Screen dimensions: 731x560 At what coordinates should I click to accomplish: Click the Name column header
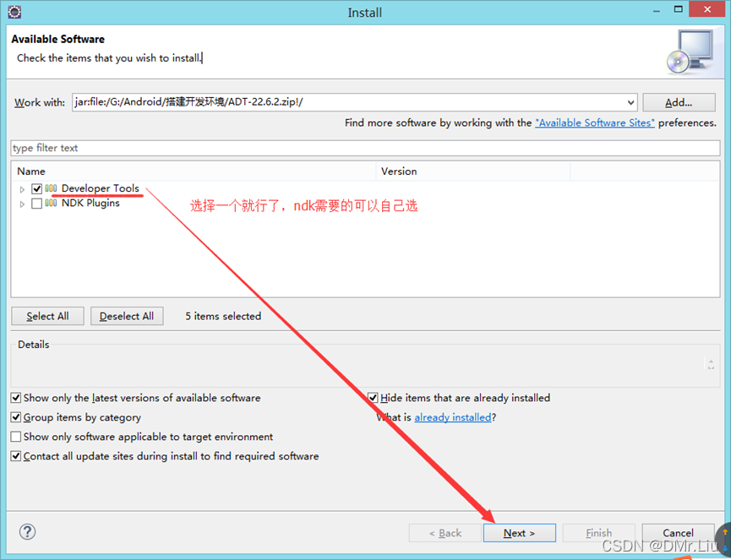tap(194, 171)
